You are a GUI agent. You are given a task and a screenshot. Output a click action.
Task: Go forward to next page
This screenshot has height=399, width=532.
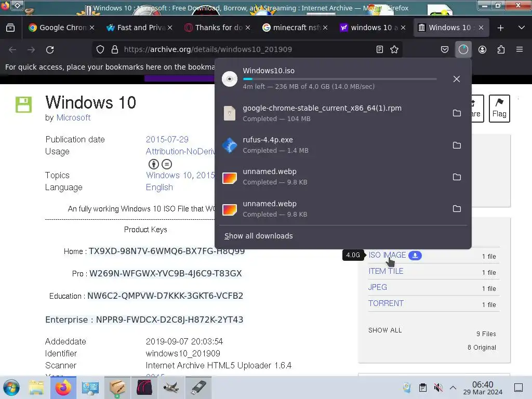(x=31, y=50)
